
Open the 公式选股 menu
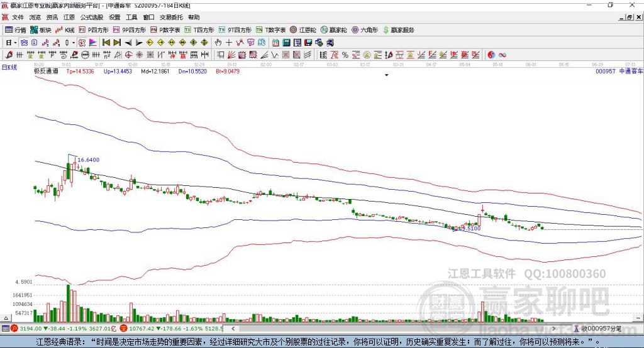pyautogui.click(x=92, y=17)
